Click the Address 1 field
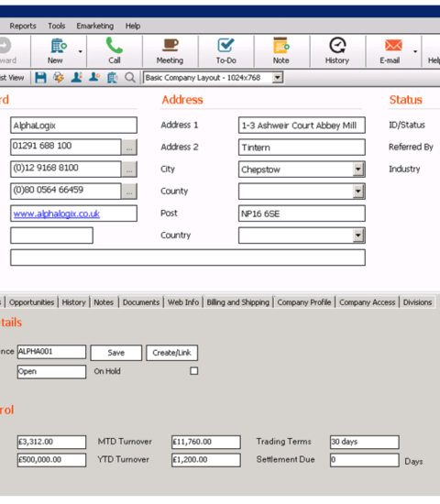 coord(302,125)
